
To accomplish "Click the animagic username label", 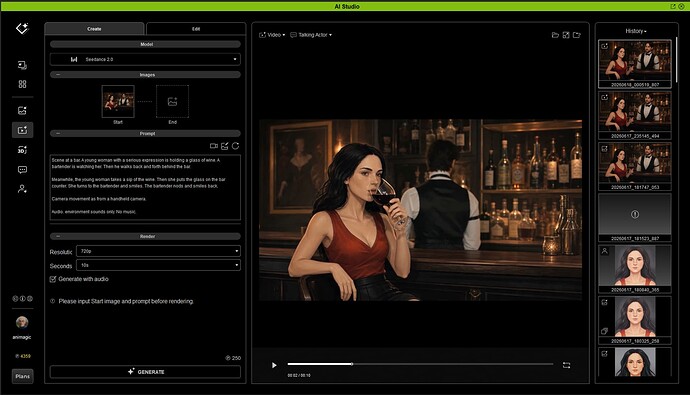I will [x=22, y=337].
